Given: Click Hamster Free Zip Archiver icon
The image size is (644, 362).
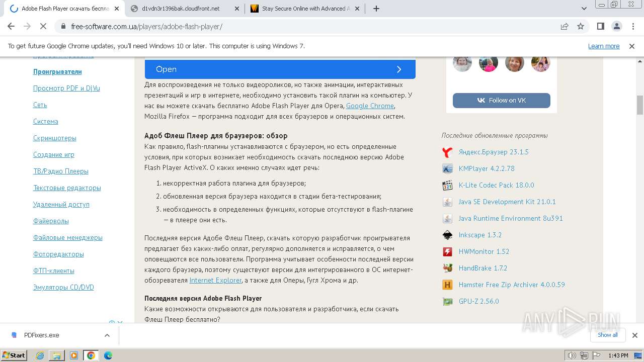Looking at the screenshot, I should pyautogui.click(x=447, y=285).
